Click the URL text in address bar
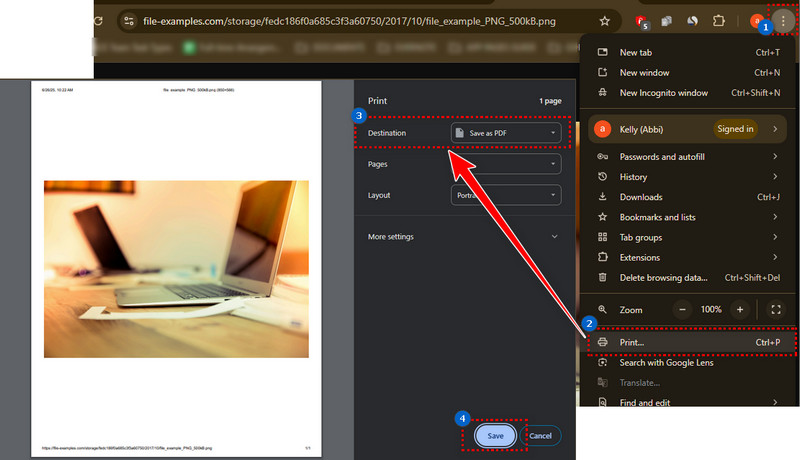800x460 pixels. coord(349,21)
